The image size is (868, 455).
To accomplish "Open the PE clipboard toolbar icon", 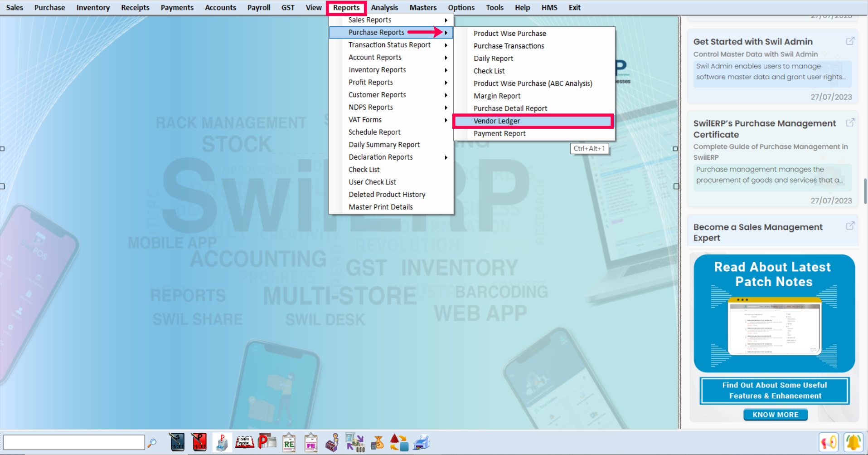I will (311, 442).
